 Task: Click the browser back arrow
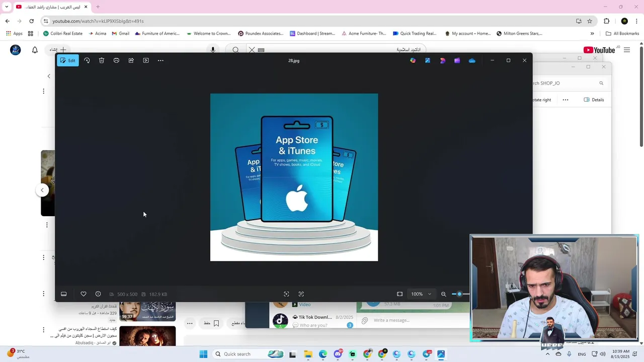[7, 21]
